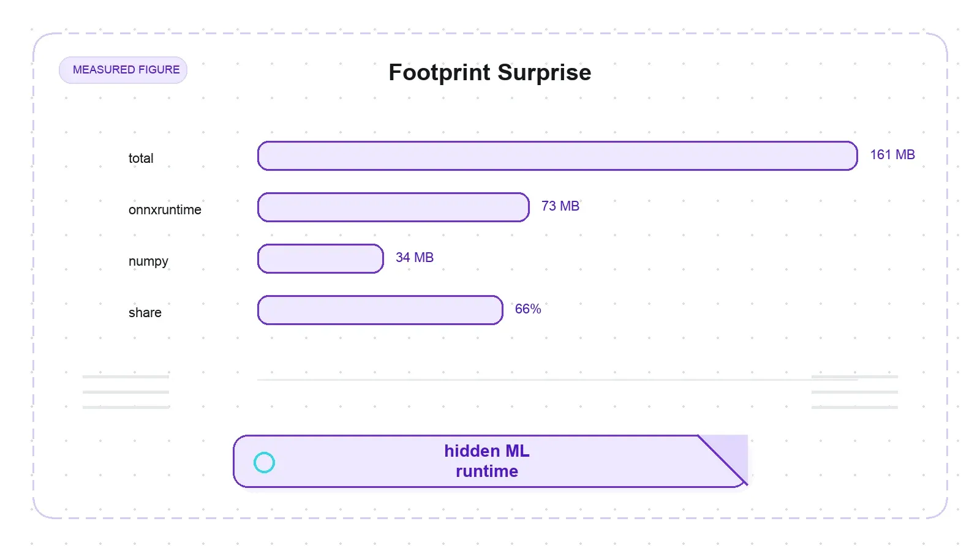Click the teal circle icon in callout
This screenshot has width=980, height=551.
click(264, 462)
